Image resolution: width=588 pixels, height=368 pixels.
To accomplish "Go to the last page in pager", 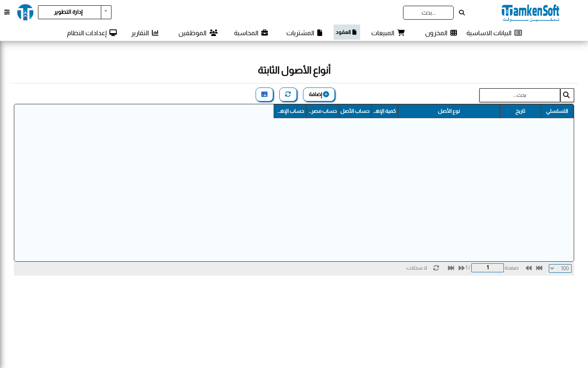I will 451,268.
